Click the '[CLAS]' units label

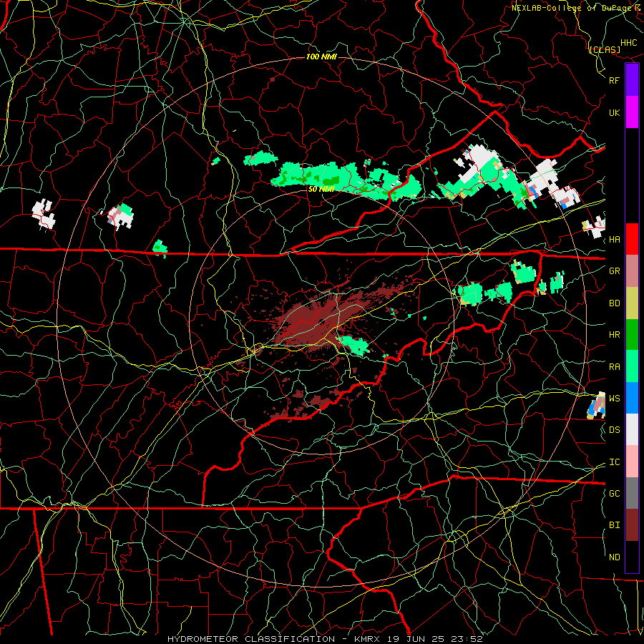click(x=605, y=50)
